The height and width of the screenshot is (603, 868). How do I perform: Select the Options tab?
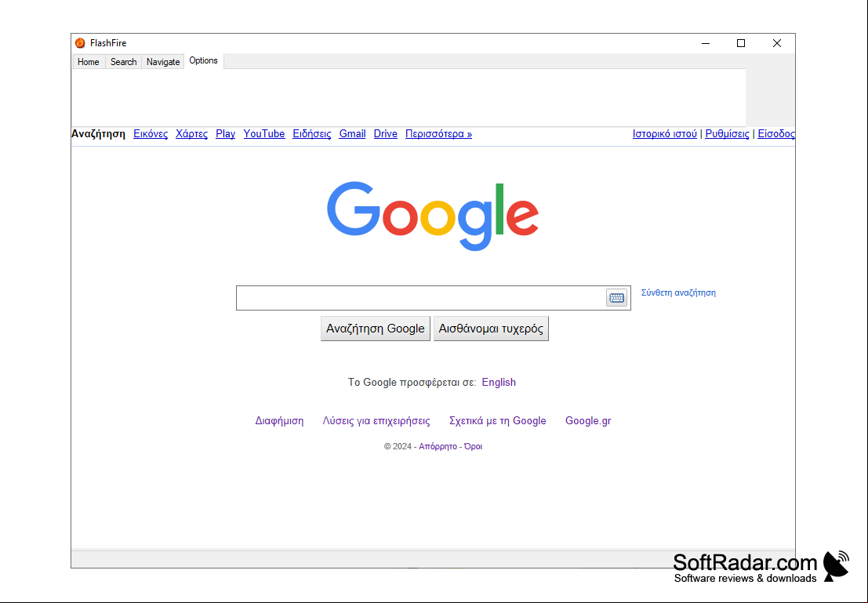tap(204, 61)
